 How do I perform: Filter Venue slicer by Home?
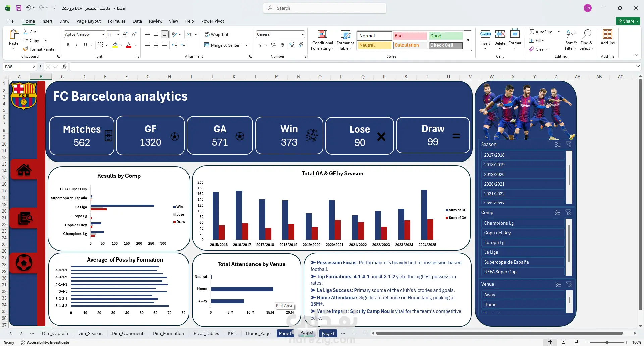tap(523, 304)
